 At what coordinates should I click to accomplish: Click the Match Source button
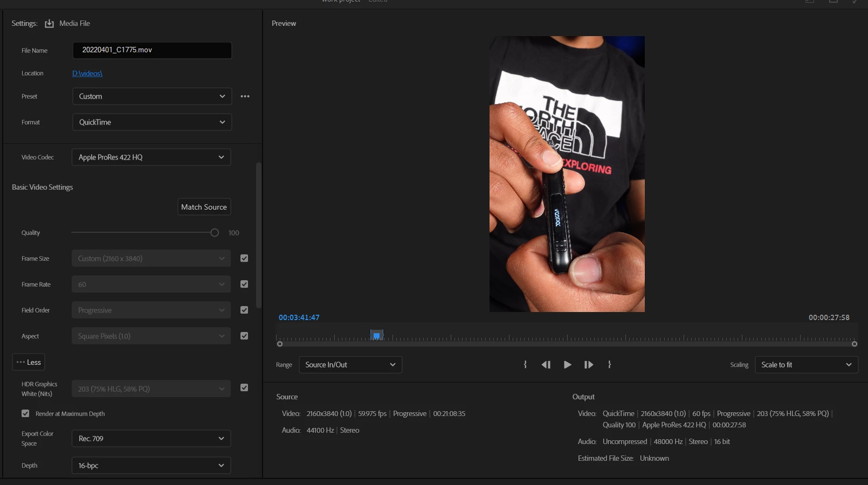coord(204,207)
